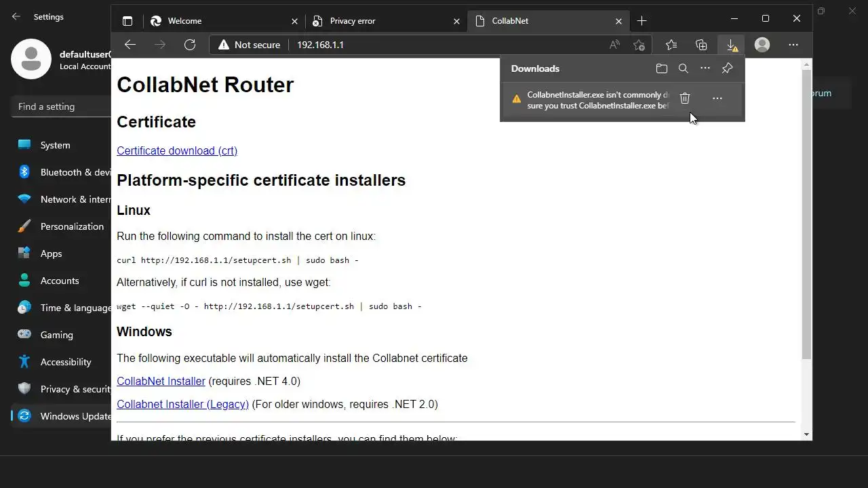
Task: Click the grayed Forward arrow in Edge
Action: (x=160, y=45)
